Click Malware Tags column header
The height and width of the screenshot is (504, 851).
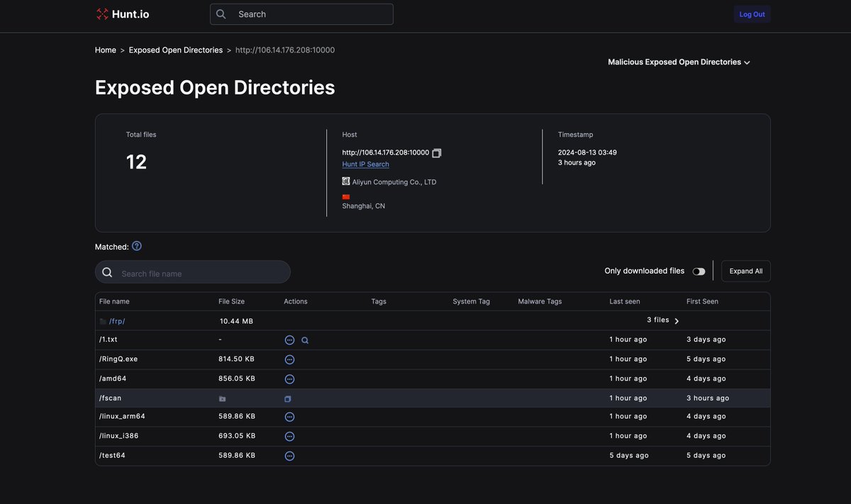[x=540, y=301]
